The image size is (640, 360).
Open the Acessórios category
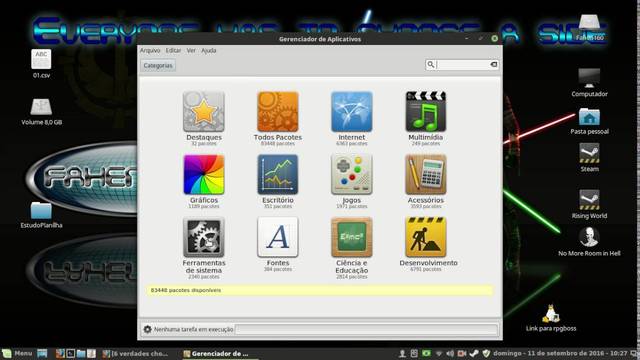click(x=425, y=181)
